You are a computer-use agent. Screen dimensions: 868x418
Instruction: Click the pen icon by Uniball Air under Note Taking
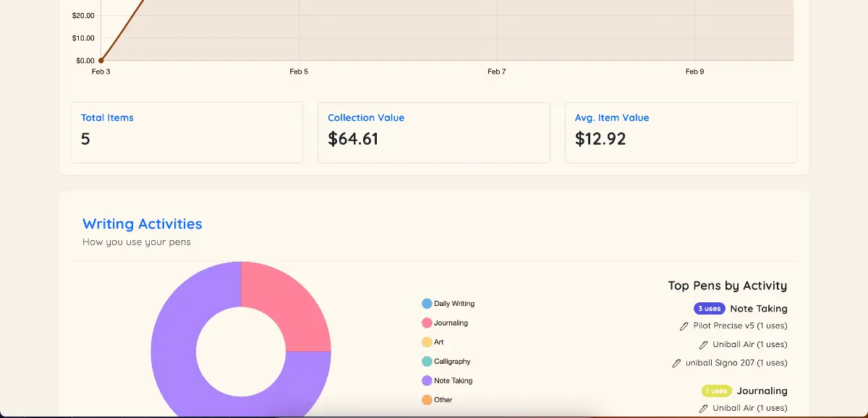pyautogui.click(x=703, y=345)
